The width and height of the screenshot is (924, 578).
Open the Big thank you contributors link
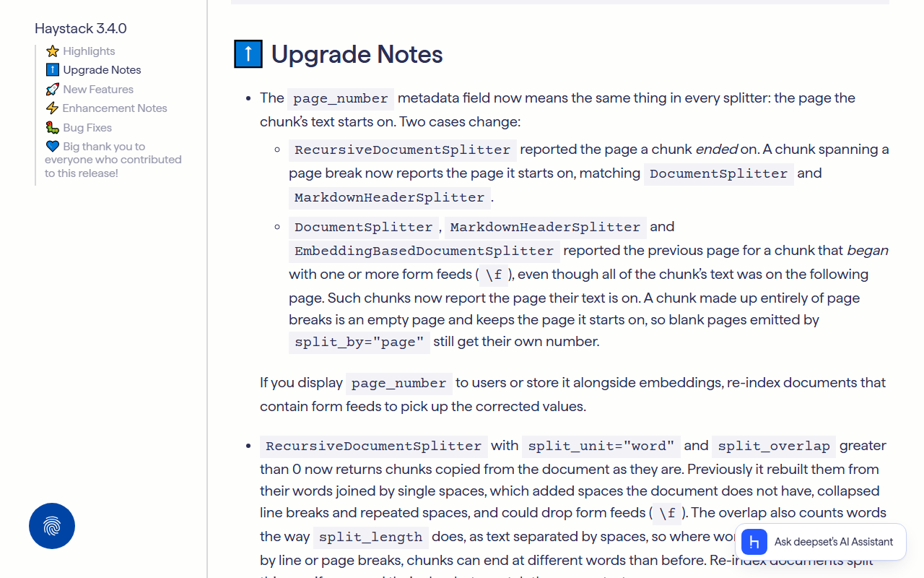click(113, 160)
